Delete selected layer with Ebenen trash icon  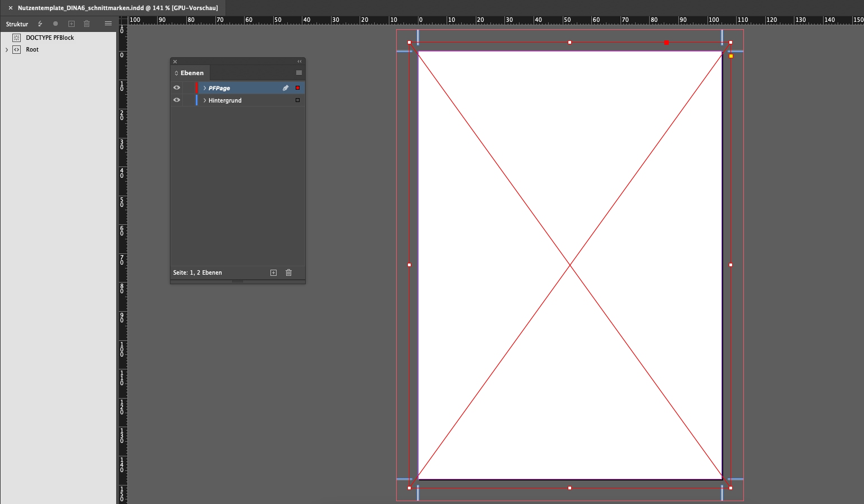point(288,272)
